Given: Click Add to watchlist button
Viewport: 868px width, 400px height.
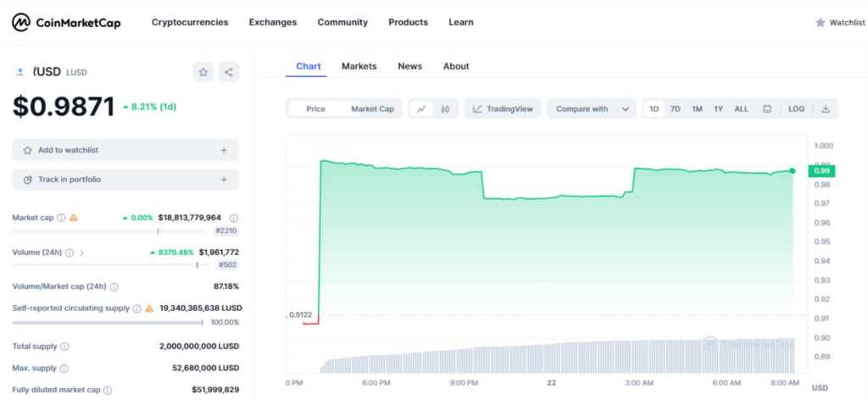Looking at the screenshot, I should [x=125, y=150].
